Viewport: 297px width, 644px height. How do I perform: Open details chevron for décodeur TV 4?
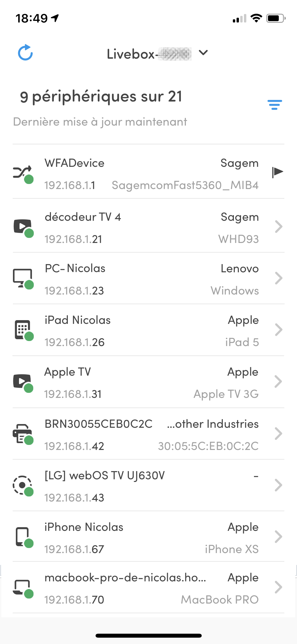coord(279,227)
